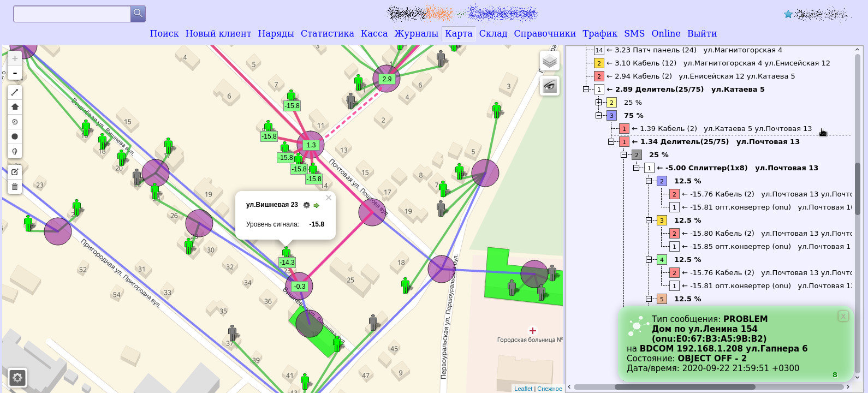Collapse the 25 % branch with gray 2
The width and height of the screenshot is (868, 393).
[624, 155]
